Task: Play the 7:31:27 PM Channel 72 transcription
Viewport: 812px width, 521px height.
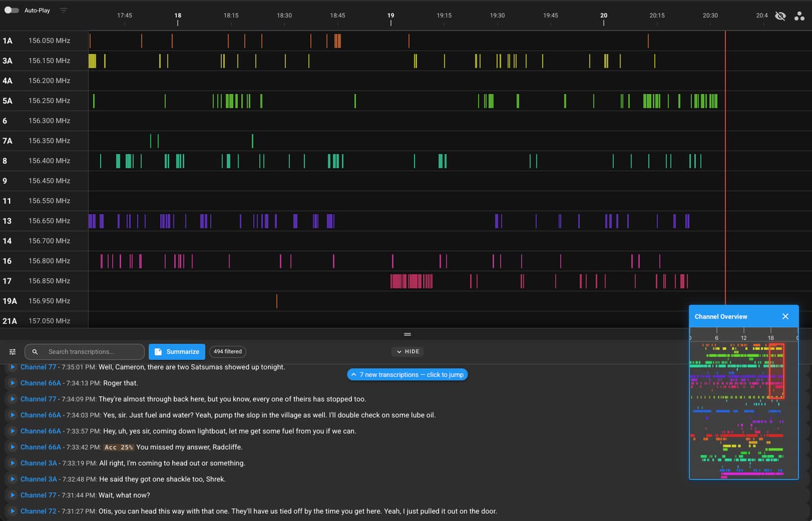Action: (x=12, y=511)
